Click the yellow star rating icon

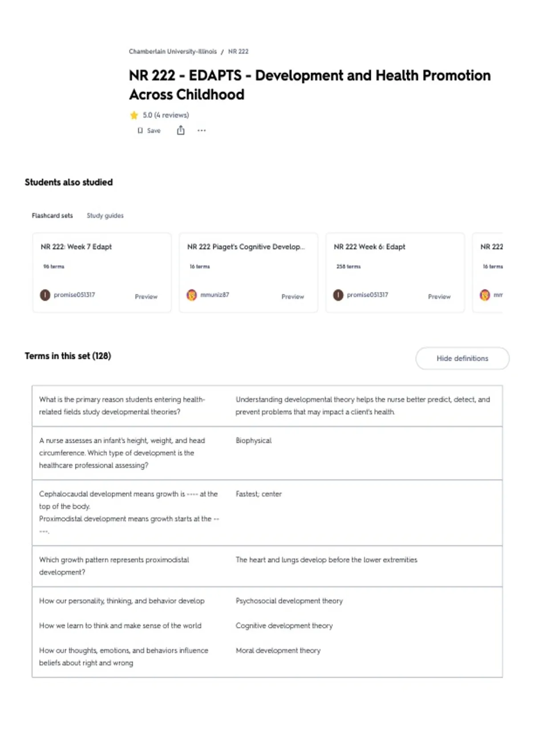(134, 115)
